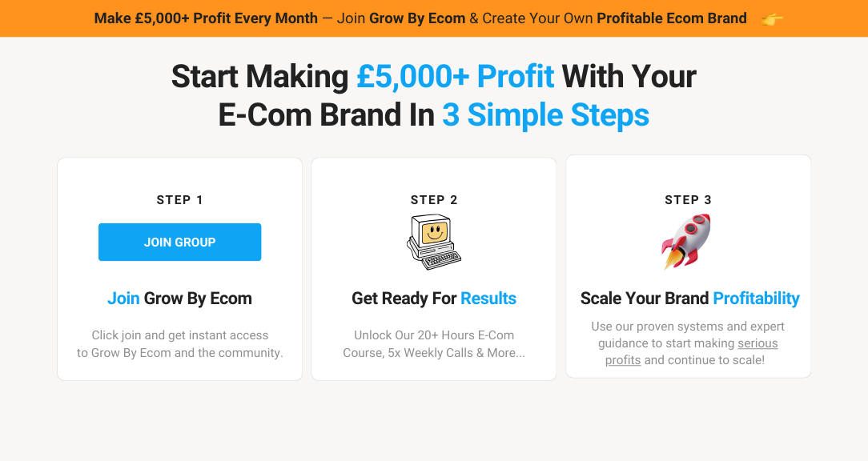Image resolution: width=868 pixels, height=461 pixels.
Task: Click the JOIN GROUP button
Action: pyautogui.click(x=179, y=242)
